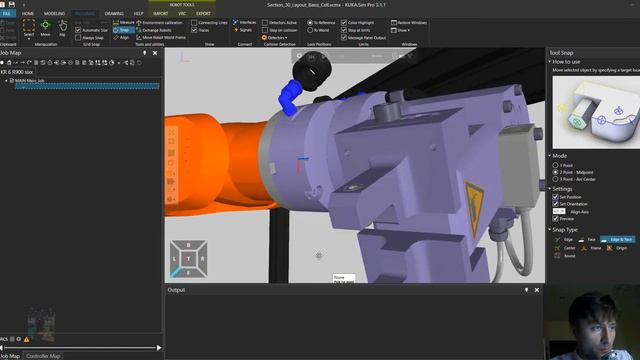The height and width of the screenshot is (360, 640).
Task: Toggle Traces checkbox
Action: pyautogui.click(x=194, y=30)
